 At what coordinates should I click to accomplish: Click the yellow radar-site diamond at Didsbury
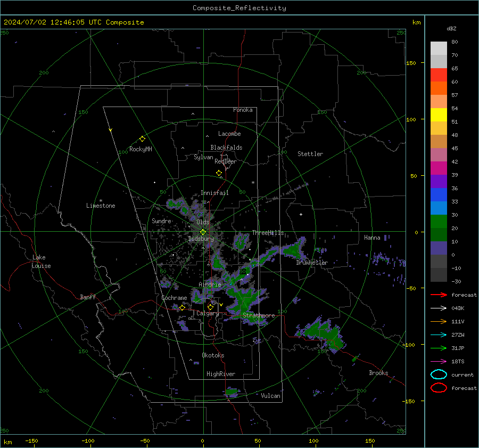tap(203, 232)
